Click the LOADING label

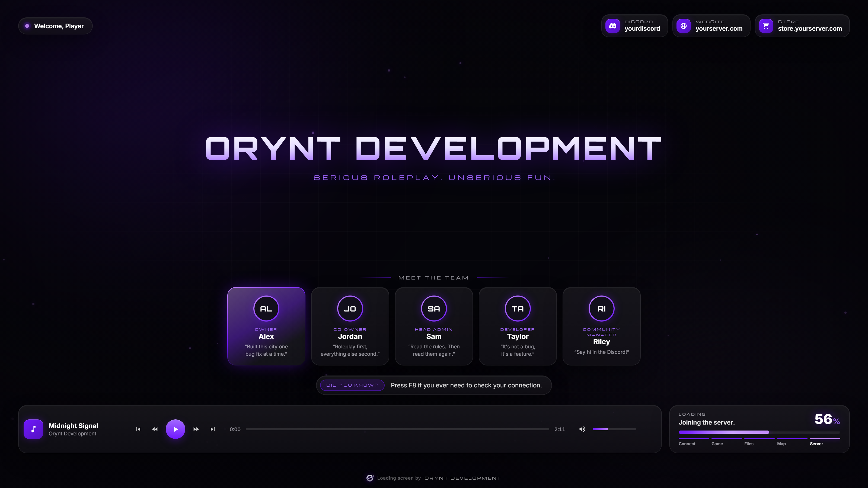[x=692, y=414]
